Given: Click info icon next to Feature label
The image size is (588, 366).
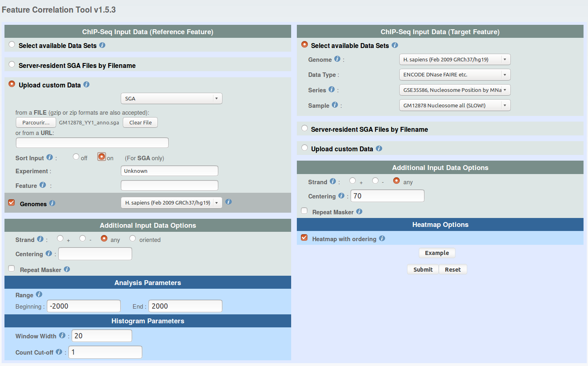Looking at the screenshot, I should [43, 185].
